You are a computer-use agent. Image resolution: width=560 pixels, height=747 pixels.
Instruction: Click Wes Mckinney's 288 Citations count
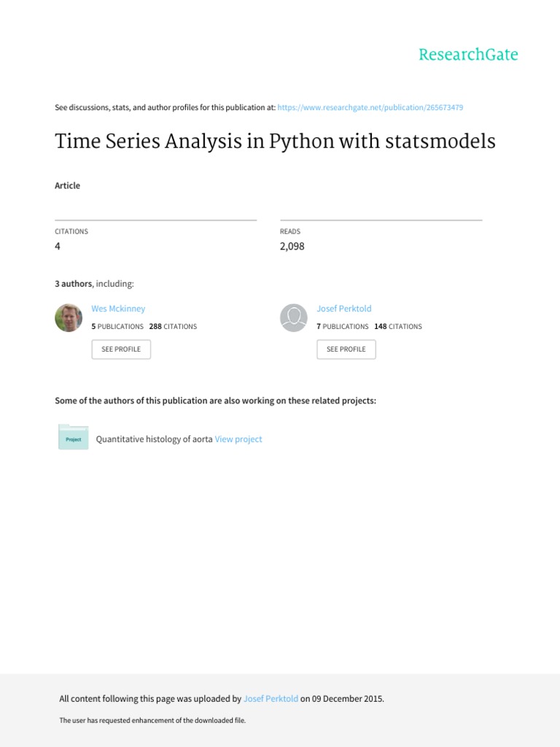pos(173,327)
